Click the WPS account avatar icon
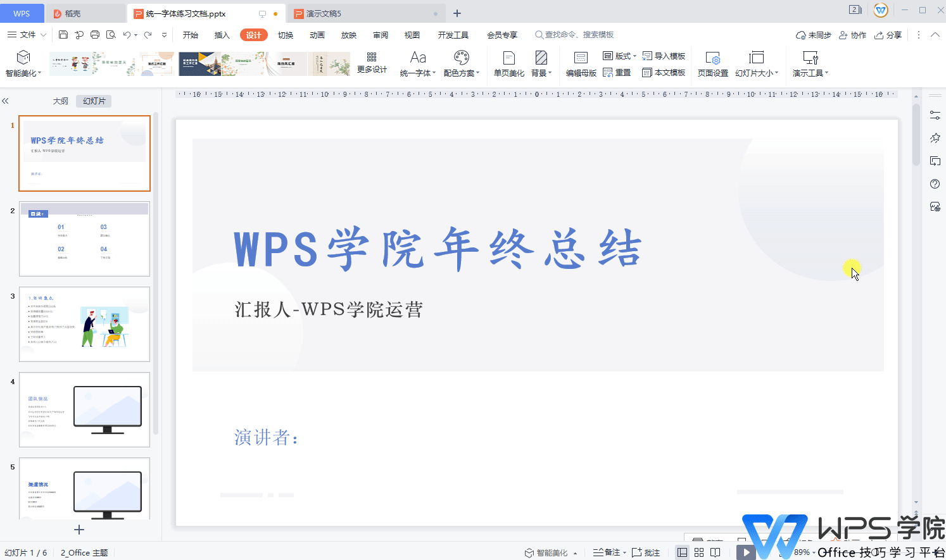This screenshot has width=946, height=560. (x=881, y=10)
